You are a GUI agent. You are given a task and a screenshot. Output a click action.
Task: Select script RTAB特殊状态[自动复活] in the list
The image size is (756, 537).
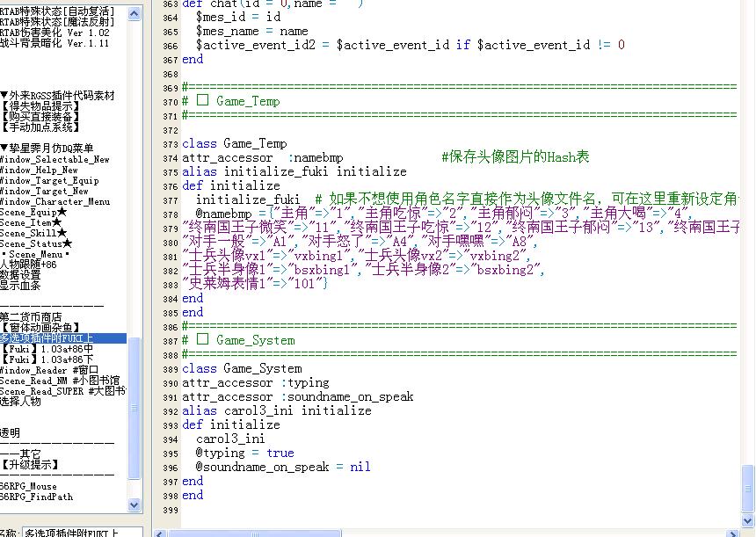pos(57,11)
